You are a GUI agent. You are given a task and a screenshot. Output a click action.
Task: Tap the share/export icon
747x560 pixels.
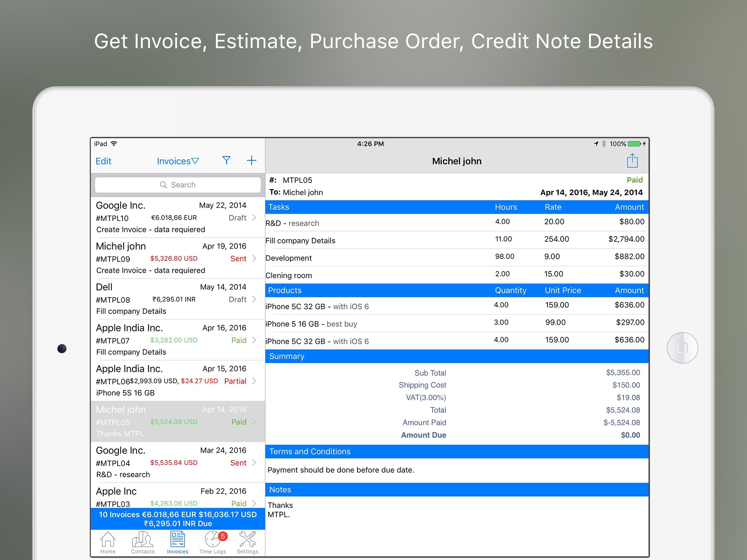pos(632,161)
